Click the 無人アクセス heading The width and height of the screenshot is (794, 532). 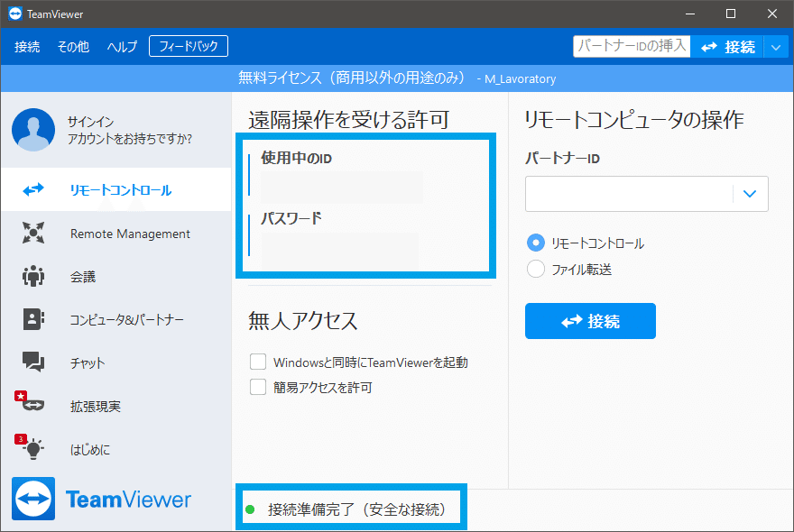point(303,321)
